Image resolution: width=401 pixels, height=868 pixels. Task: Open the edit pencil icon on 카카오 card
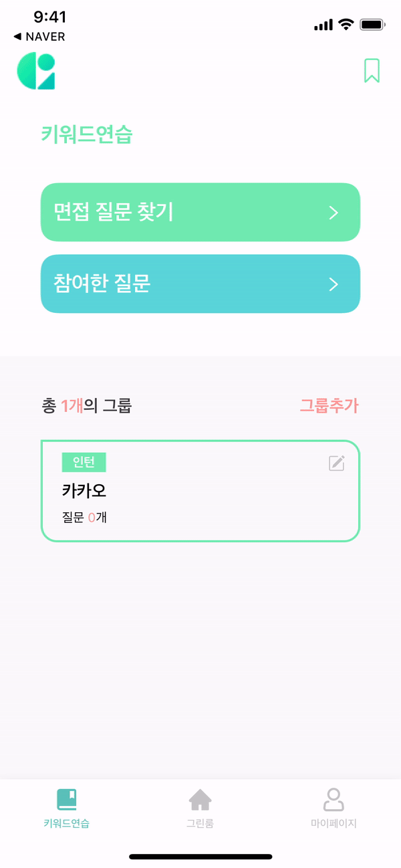[x=337, y=462]
